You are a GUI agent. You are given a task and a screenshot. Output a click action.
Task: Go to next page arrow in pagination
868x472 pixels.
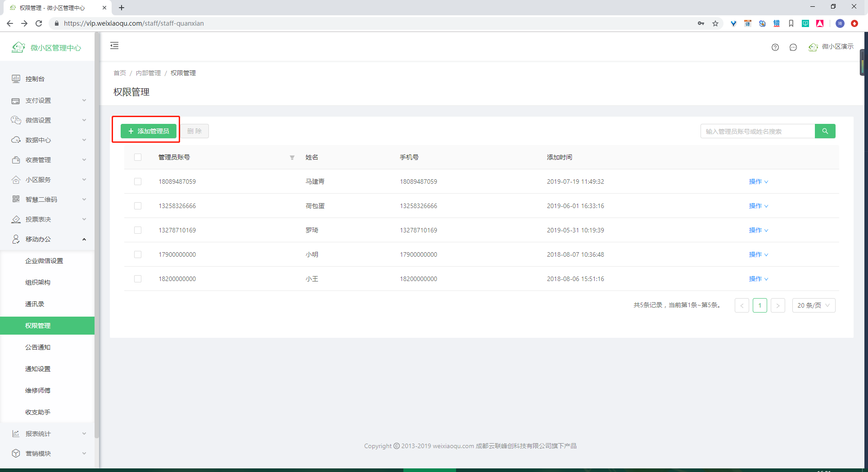point(778,305)
